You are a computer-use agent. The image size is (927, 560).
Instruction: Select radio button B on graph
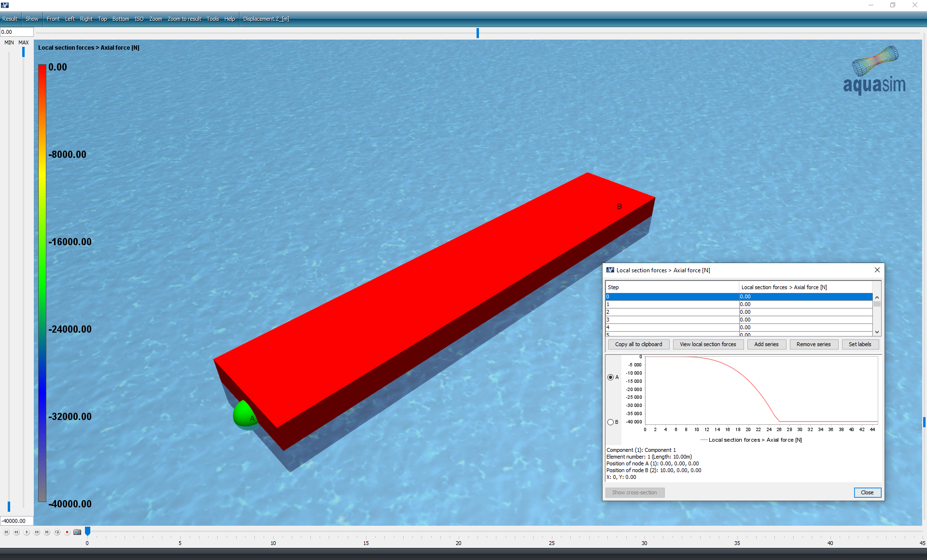point(610,421)
